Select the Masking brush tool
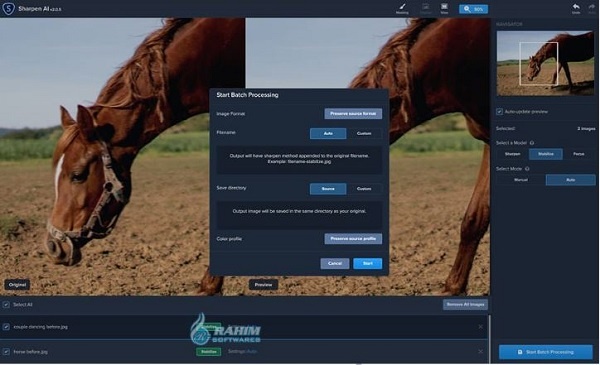600x365 pixels. tap(402, 7)
